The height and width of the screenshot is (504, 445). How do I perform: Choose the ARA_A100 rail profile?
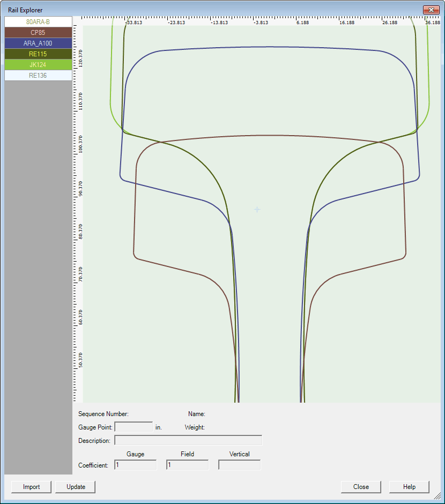tap(38, 43)
